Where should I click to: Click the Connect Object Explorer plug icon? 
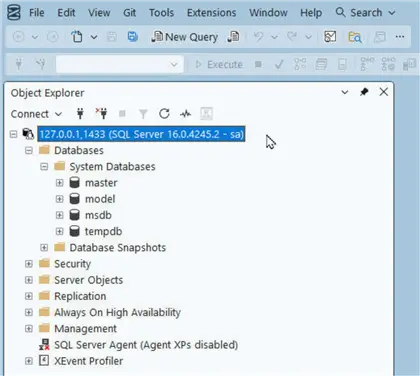(x=80, y=114)
